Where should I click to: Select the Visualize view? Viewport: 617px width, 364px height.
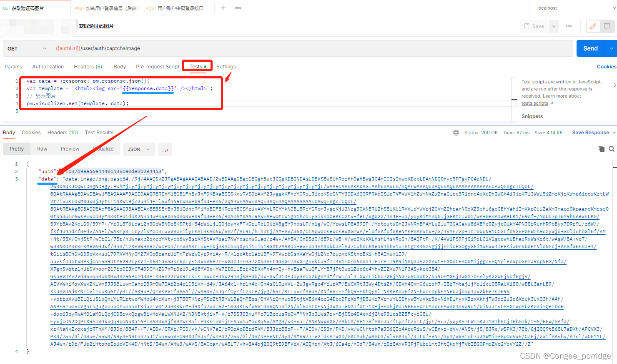pos(103,149)
